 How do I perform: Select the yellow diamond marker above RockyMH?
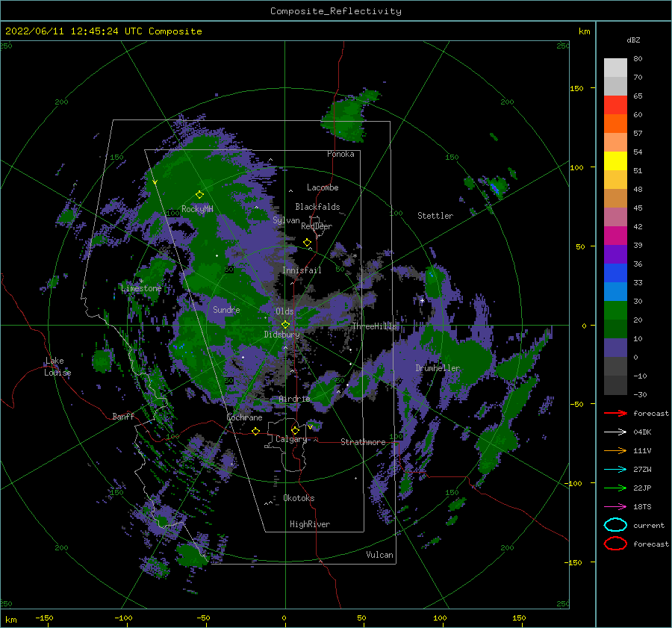tap(199, 195)
